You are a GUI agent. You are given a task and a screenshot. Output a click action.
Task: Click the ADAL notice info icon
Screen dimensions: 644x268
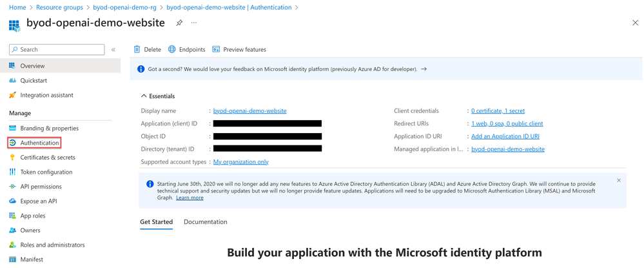pyautogui.click(x=150, y=183)
